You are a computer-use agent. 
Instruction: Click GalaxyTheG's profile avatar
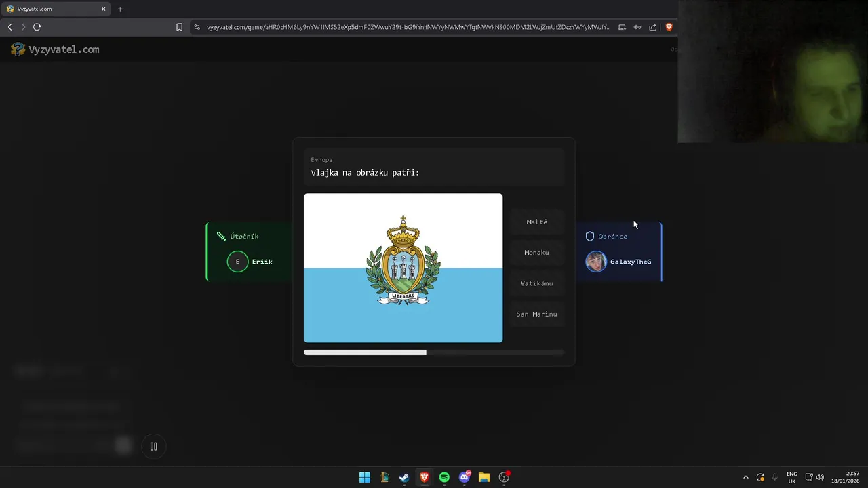tap(596, 262)
